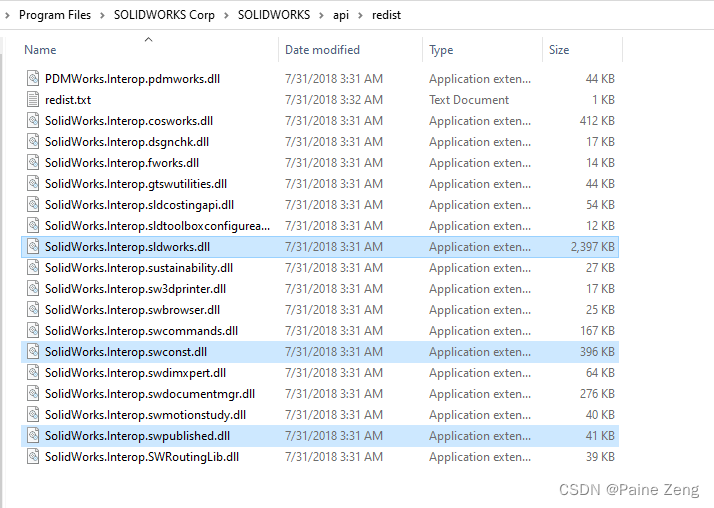Image resolution: width=714 pixels, height=508 pixels.
Task: Expand the chevron after Program Files breadcrumb
Action: pos(102,15)
